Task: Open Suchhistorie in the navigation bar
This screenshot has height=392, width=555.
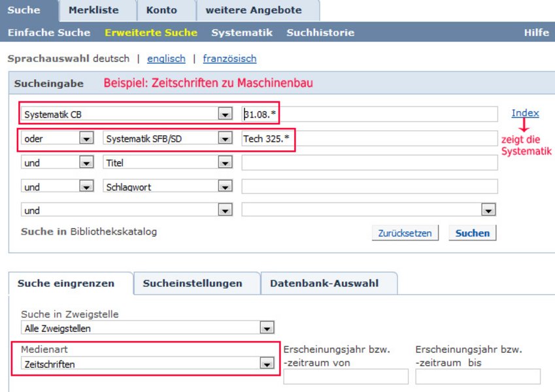Action: 320,32
